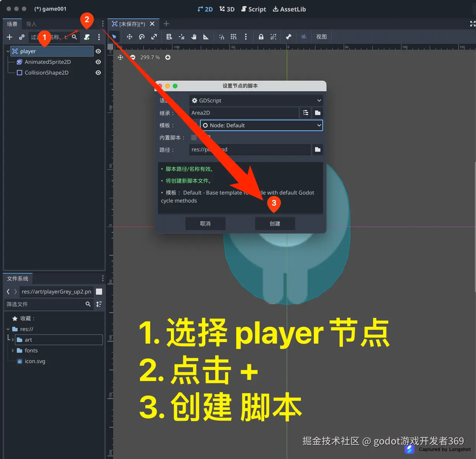Image resolution: width=476 pixels, height=459 pixels.
Task: Click the distraction free mode icon
Action: click(473, 24)
